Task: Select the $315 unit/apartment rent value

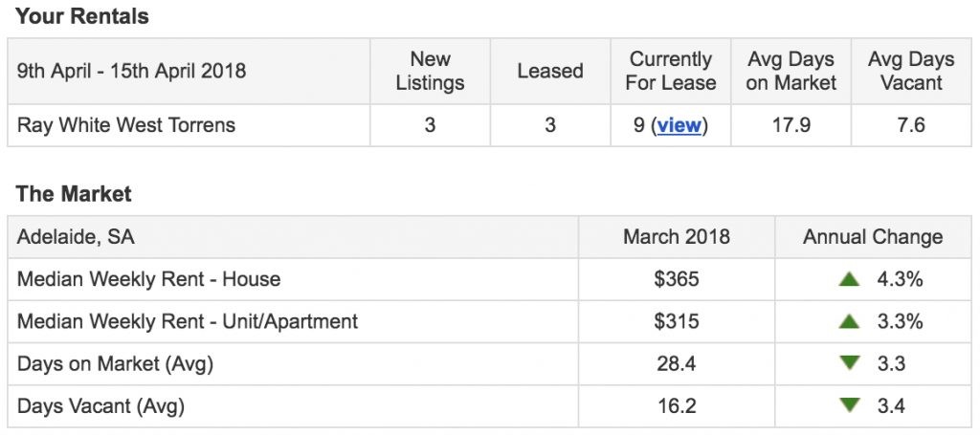Action: [x=677, y=321]
